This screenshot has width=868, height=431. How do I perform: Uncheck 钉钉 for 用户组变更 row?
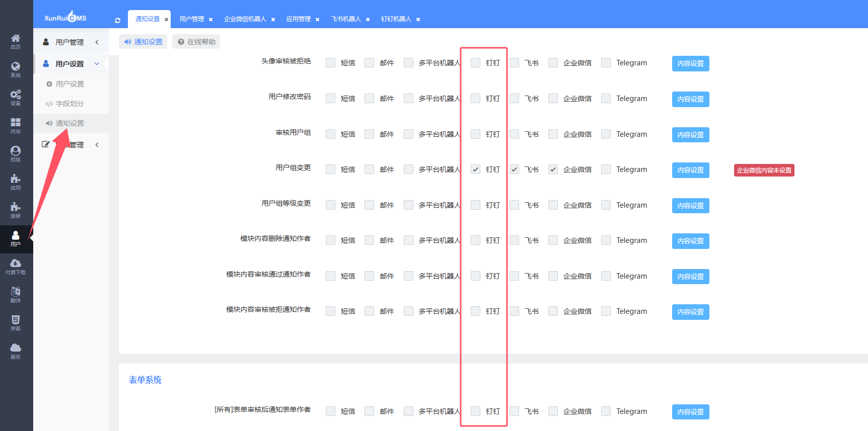pos(475,169)
